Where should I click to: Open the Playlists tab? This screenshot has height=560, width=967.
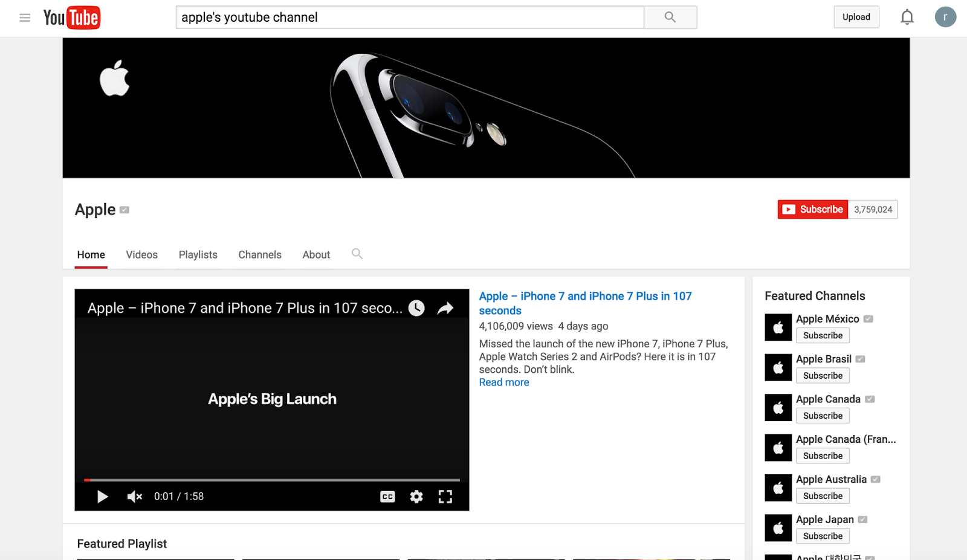click(198, 254)
